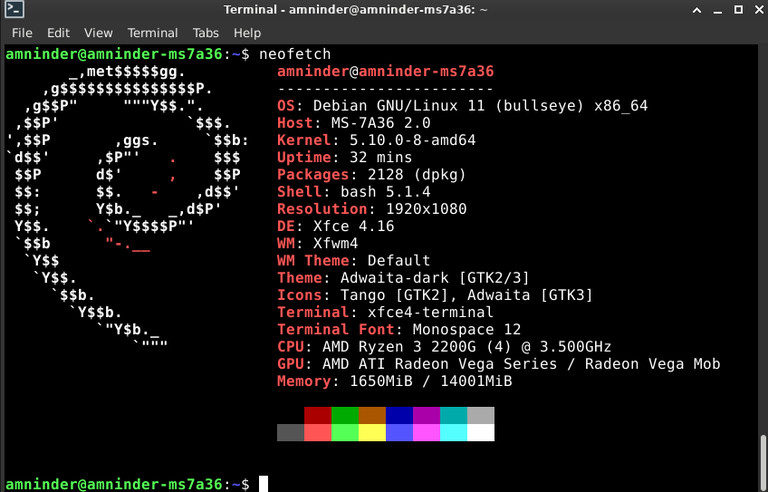Click the dark green color block
Viewport: 768px width, 492px height.
coord(345,416)
